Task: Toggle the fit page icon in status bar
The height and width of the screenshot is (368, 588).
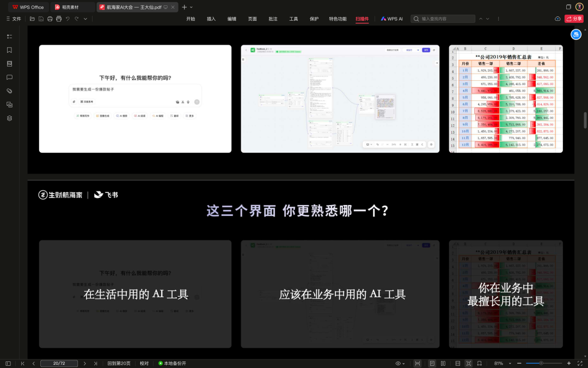Action: tap(468, 364)
